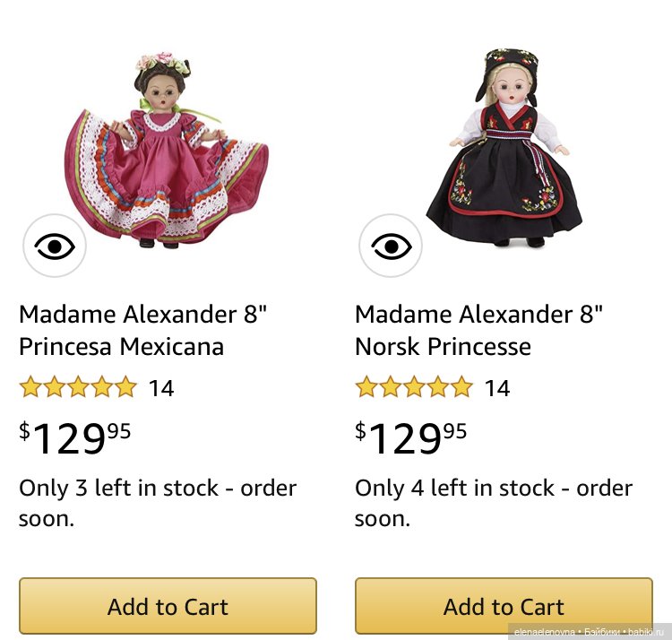Open Madame Alexander 8" Norsk Princesse title link

tap(478, 330)
